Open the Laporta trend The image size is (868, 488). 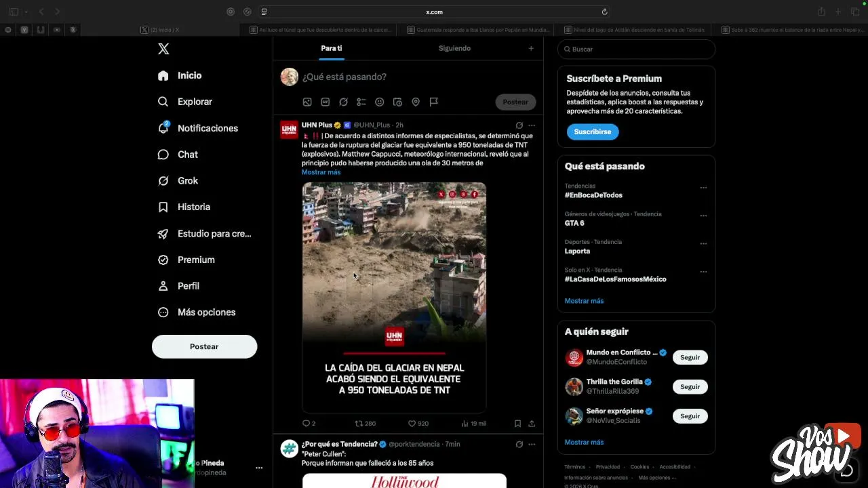[577, 251]
